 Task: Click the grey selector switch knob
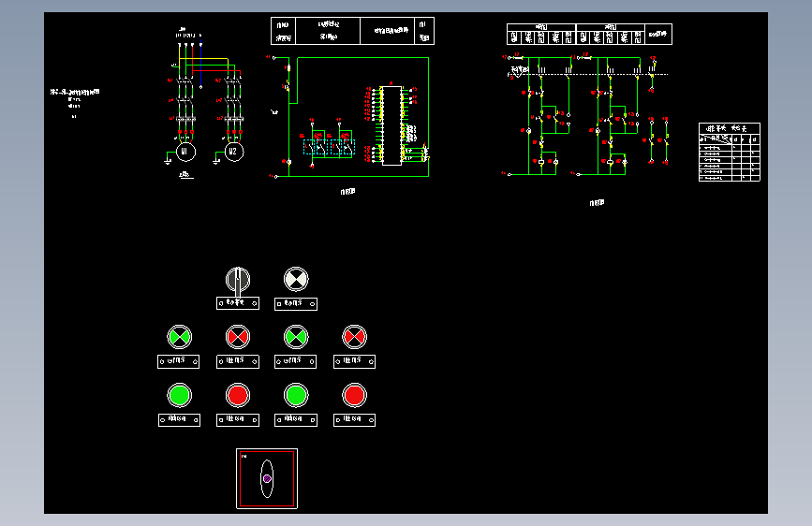[238, 280]
